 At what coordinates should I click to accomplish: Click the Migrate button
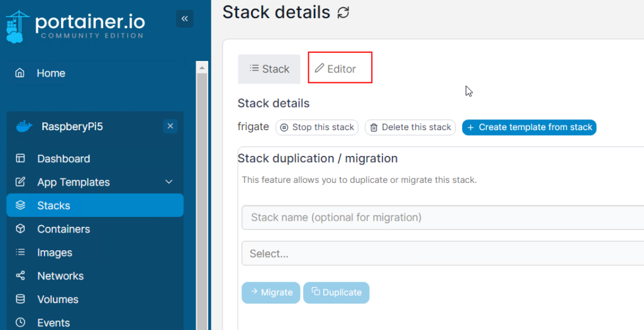tap(271, 293)
